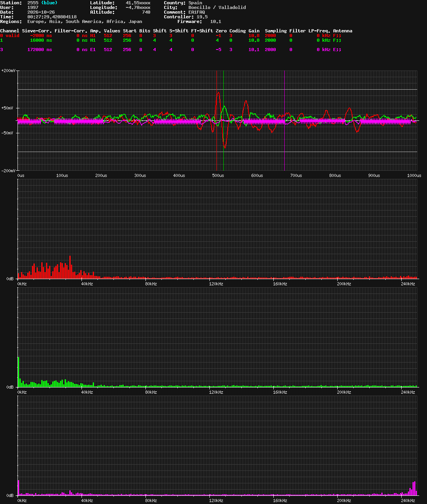This screenshot has width=427, height=504.
Task: Select the "(blue)" station label
Action: click(x=49, y=3)
